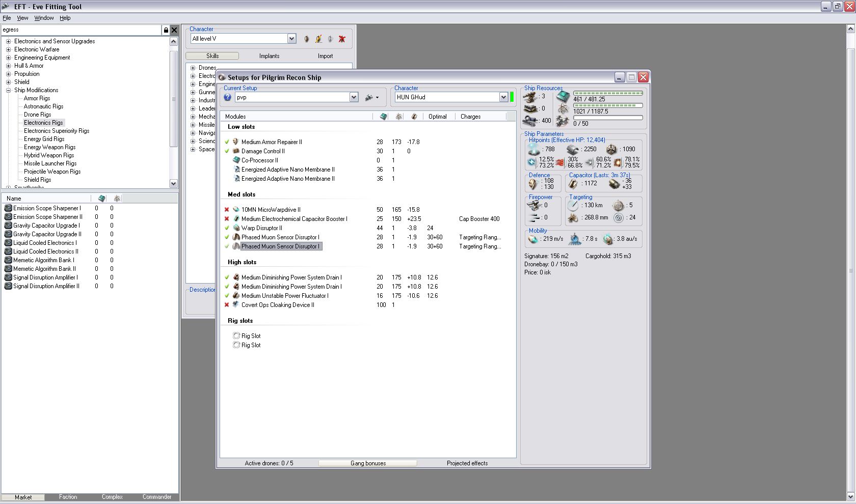This screenshot has height=504, width=856.
Task: Click the thermal resistance flame icon
Action: tap(560, 162)
